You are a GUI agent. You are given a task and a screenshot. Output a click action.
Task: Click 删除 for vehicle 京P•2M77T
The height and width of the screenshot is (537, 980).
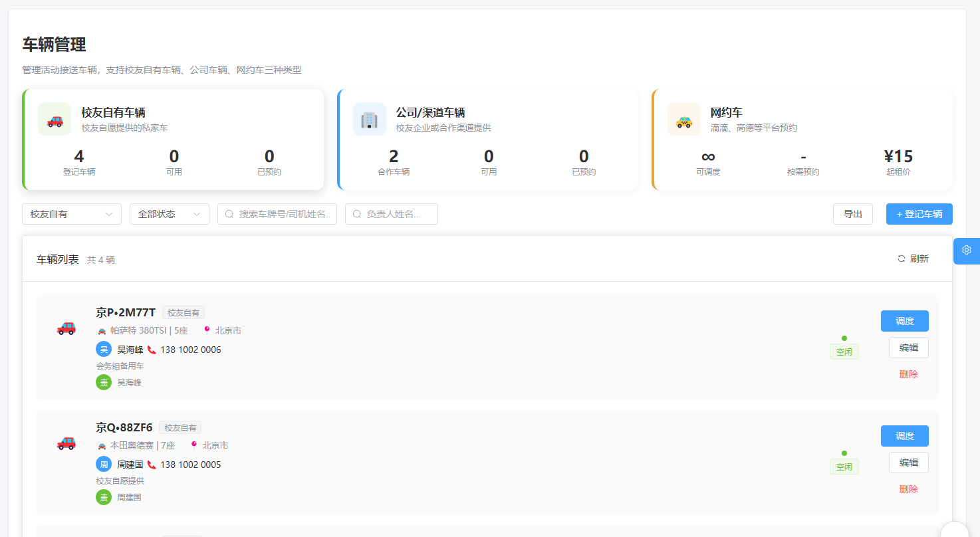pyautogui.click(x=909, y=374)
